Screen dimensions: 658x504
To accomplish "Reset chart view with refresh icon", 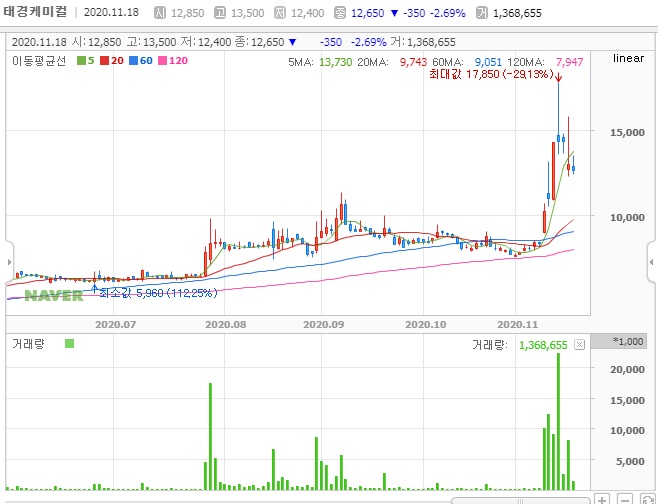I will tap(648, 499).
